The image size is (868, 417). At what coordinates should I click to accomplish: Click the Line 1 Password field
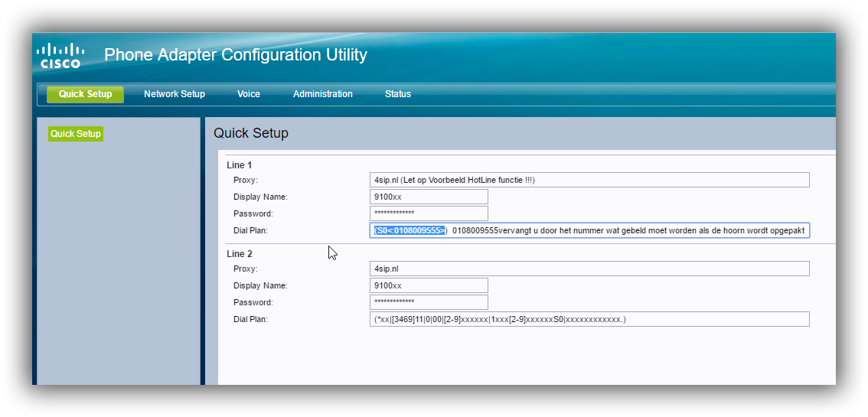(429, 213)
